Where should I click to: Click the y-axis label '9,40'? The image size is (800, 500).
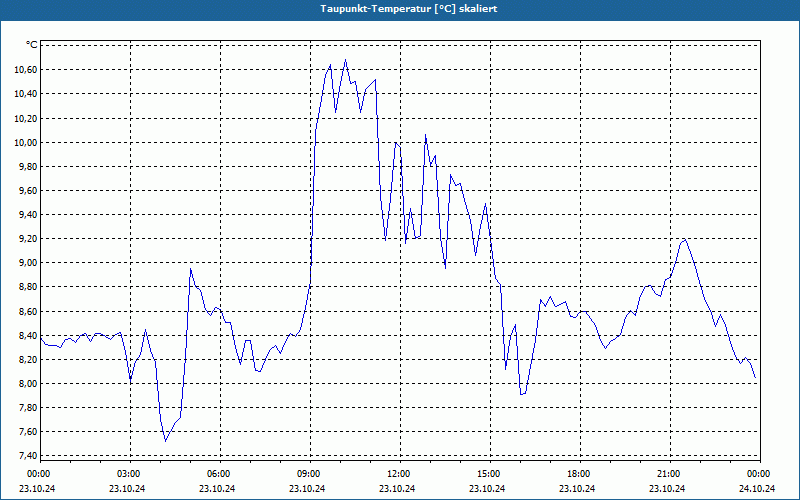[x=28, y=214]
